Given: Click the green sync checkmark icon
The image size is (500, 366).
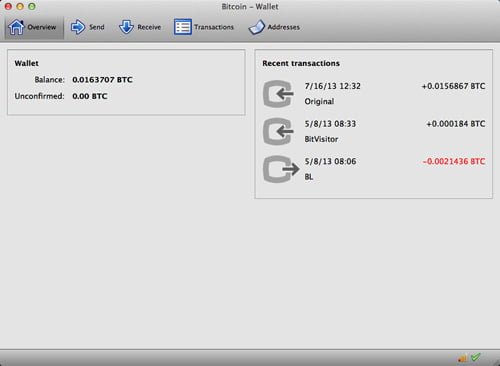Looking at the screenshot, I should tap(475, 357).
